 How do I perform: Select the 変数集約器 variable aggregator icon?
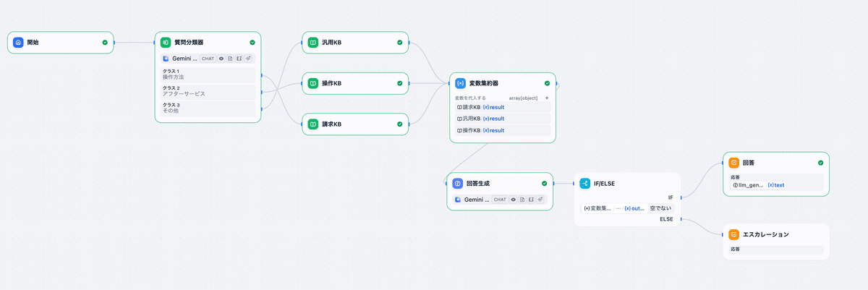461,83
